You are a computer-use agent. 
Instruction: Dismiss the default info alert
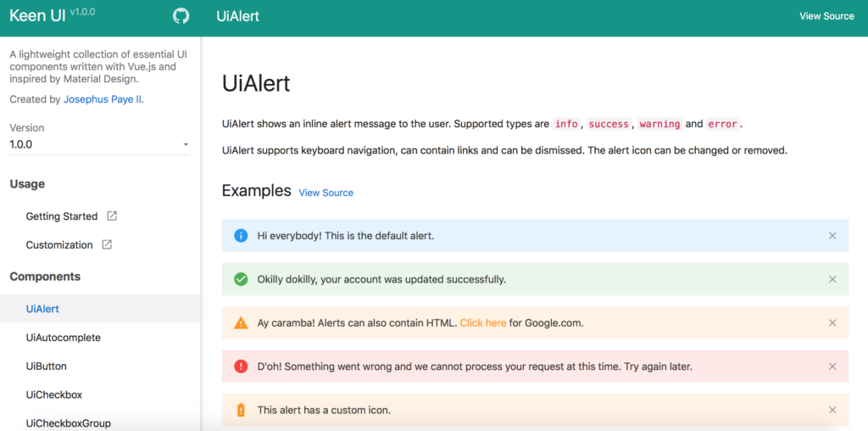pyautogui.click(x=832, y=236)
